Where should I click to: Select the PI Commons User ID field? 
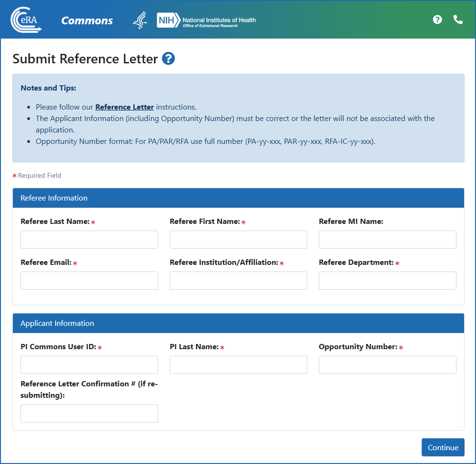[89, 365]
